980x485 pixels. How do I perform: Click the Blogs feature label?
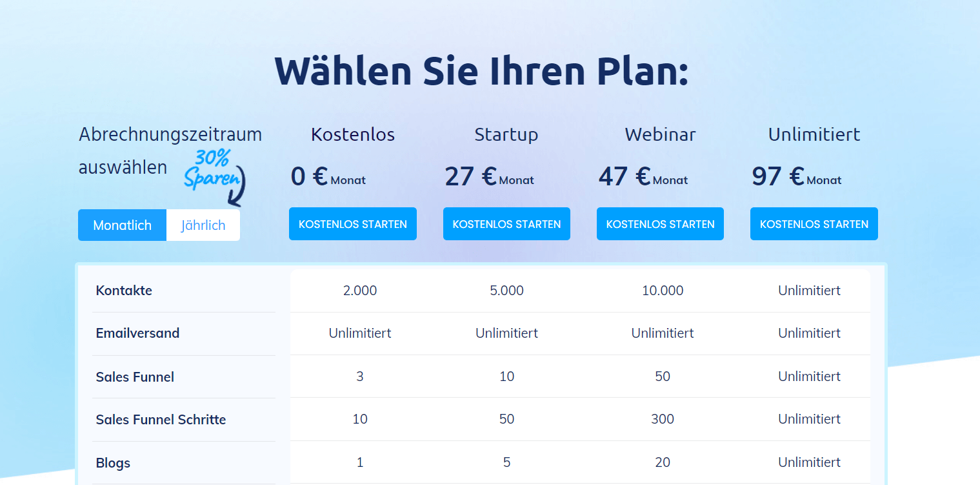click(113, 462)
